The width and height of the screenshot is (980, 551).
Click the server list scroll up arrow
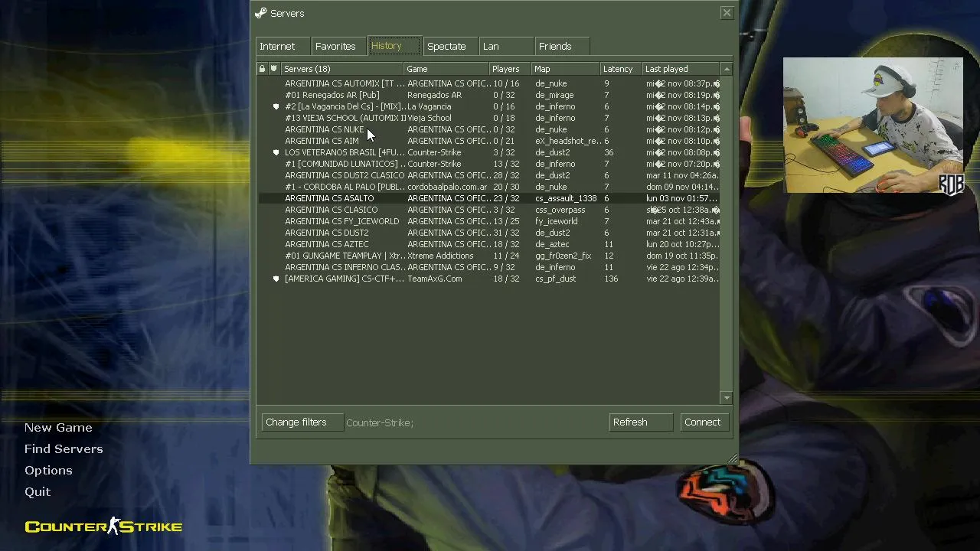[727, 69]
